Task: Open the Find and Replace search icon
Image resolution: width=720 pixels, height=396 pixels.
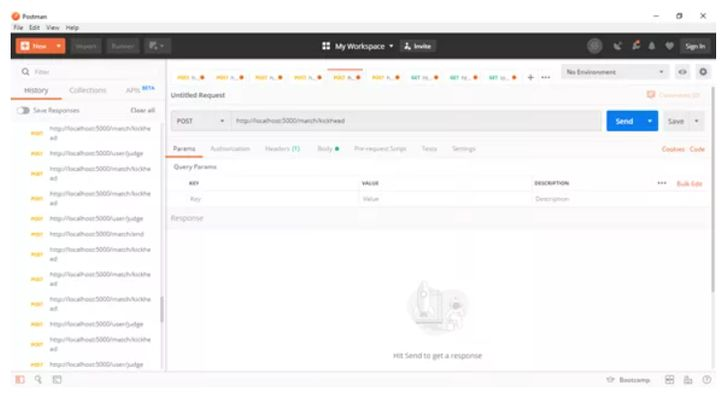Action: click(38, 379)
